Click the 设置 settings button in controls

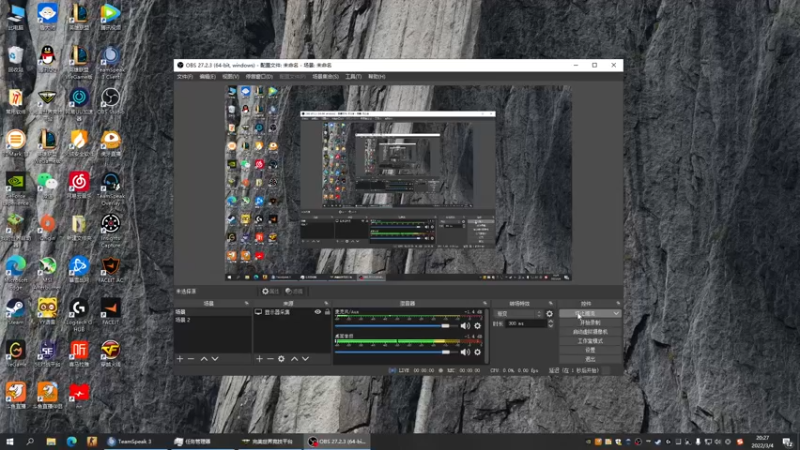point(590,350)
